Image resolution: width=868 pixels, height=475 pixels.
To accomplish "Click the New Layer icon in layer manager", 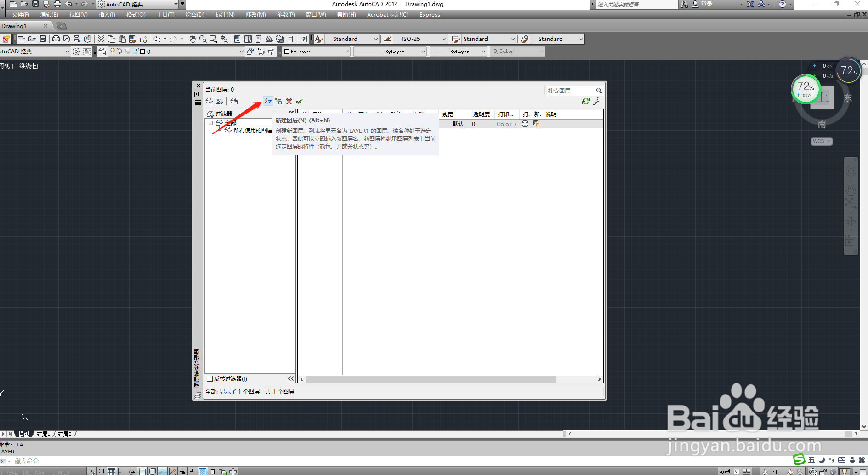I will (x=267, y=101).
